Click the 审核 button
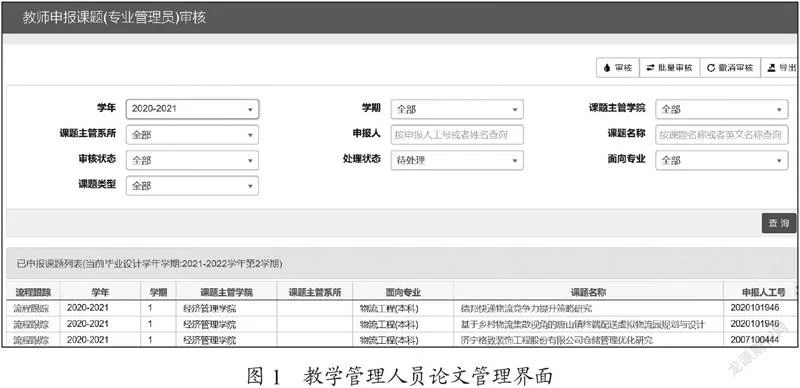The height and width of the screenshot is (388, 800). coord(617,68)
